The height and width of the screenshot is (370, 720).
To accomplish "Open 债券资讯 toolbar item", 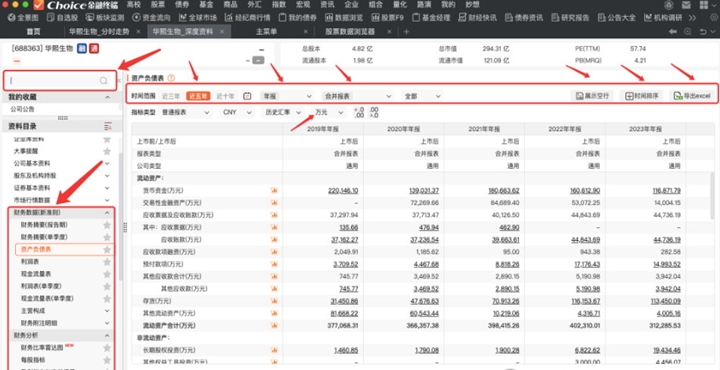I will point(523,18).
